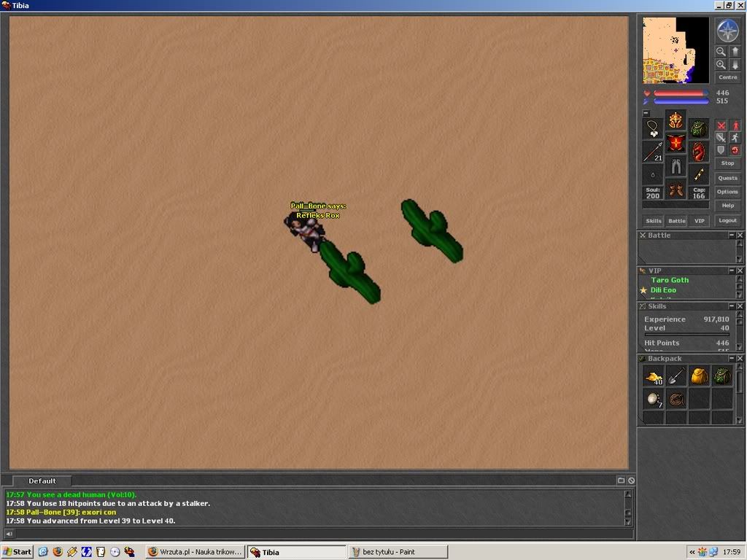Screen dimensions: 747x560
Task: Toggle secure mode red hand button
Action: [x=735, y=150]
